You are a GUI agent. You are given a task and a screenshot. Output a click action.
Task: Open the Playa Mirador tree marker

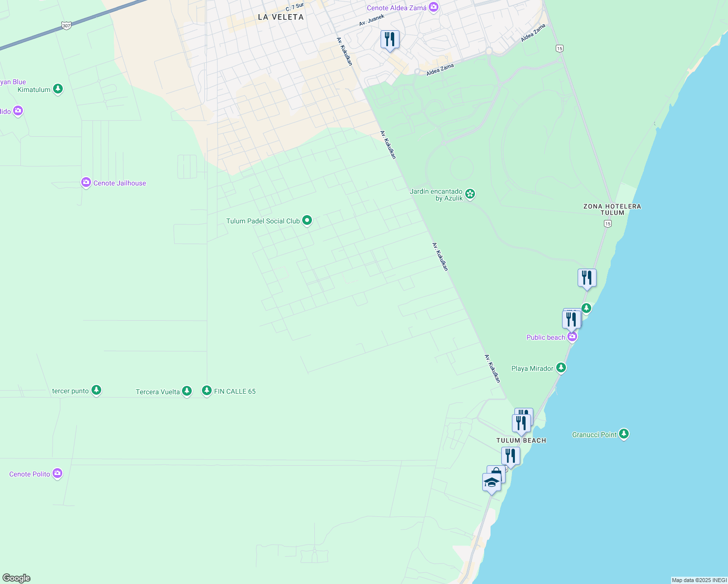561,368
